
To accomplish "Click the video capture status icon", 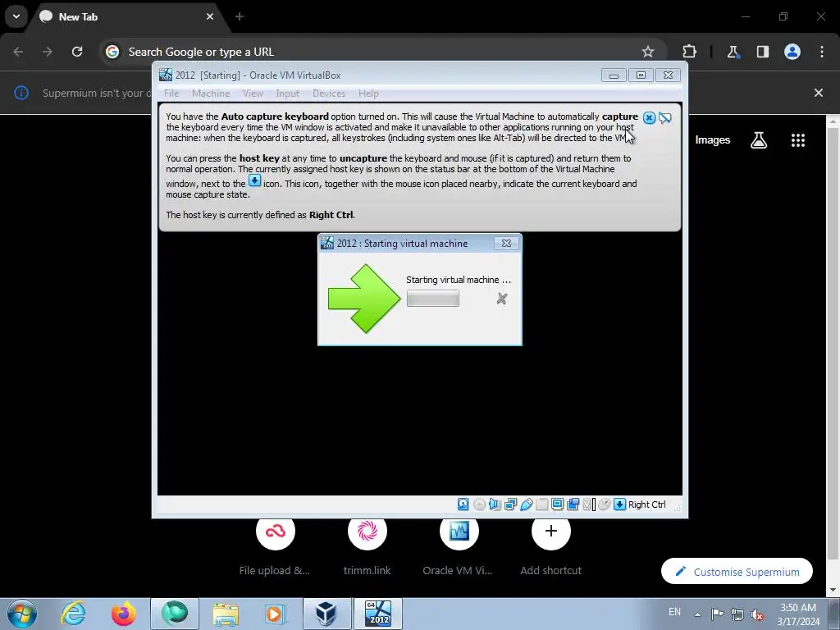I will coord(573,504).
